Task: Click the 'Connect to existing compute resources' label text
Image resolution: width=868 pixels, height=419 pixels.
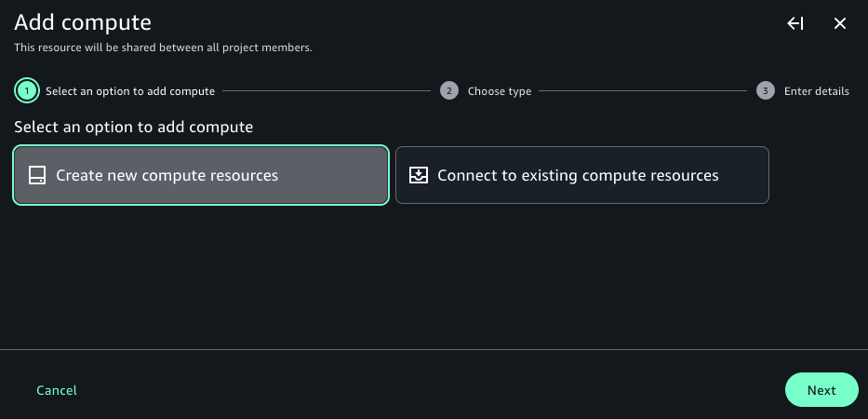Action: pos(578,175)
